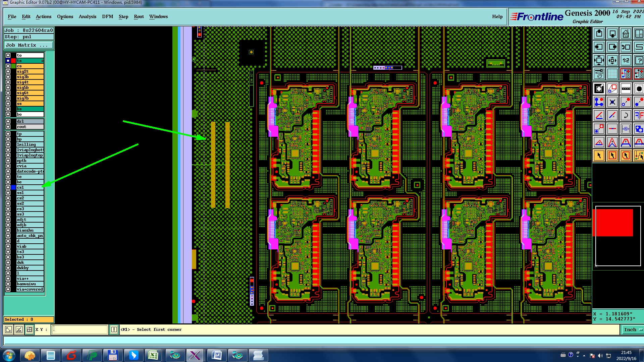Viewport: 644px width, 362px height.
Task: Click the undo zoom back icon
Action: pos(626,47)
